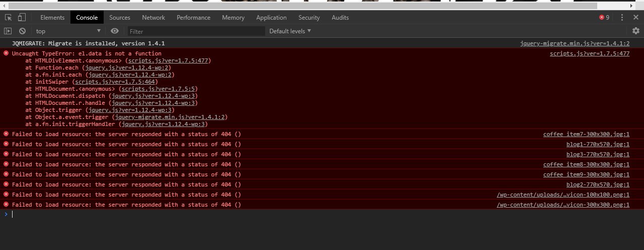Open DevTools more options kebab menu
Image resolution: width=644 pixels, height=250 pixels.
(x=622, y=18)
